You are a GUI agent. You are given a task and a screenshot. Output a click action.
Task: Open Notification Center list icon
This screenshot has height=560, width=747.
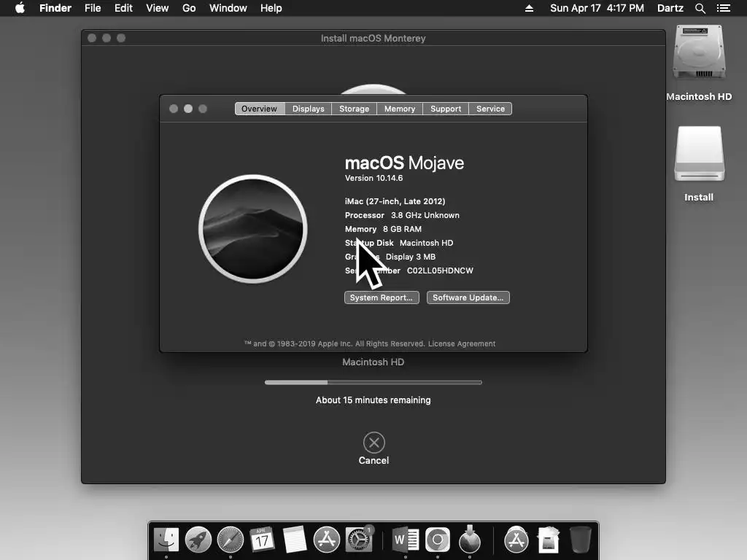pos(723,8)
